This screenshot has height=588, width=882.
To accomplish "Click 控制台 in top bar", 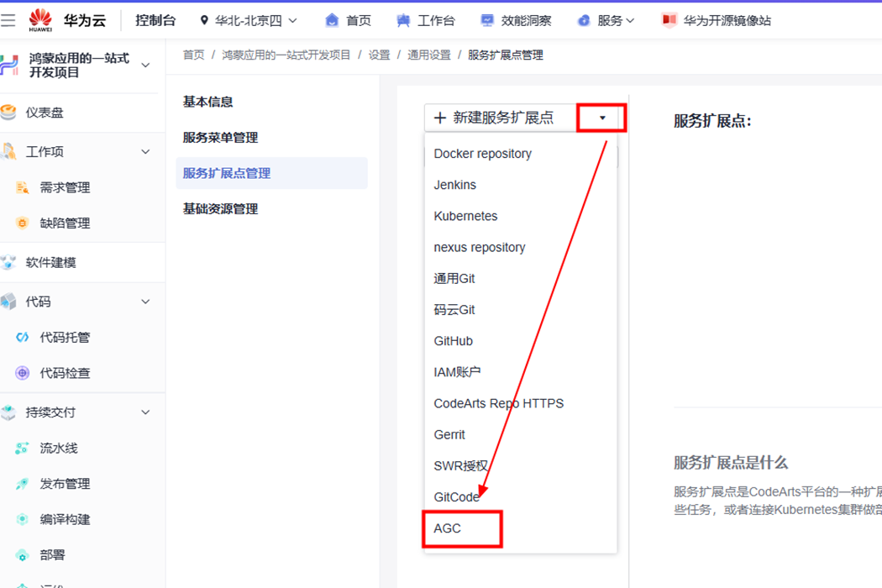I will coord(155,21).
